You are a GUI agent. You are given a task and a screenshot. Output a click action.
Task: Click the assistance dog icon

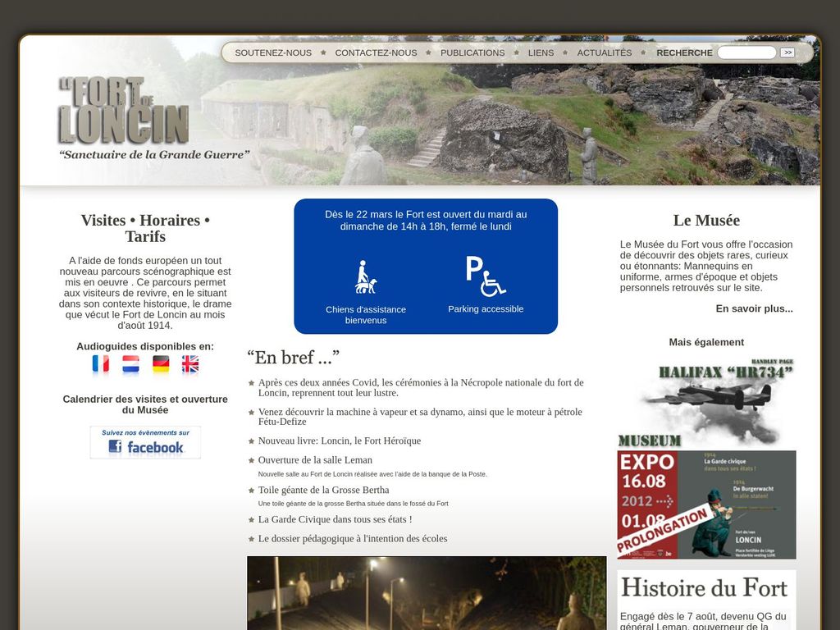[365, 277]
